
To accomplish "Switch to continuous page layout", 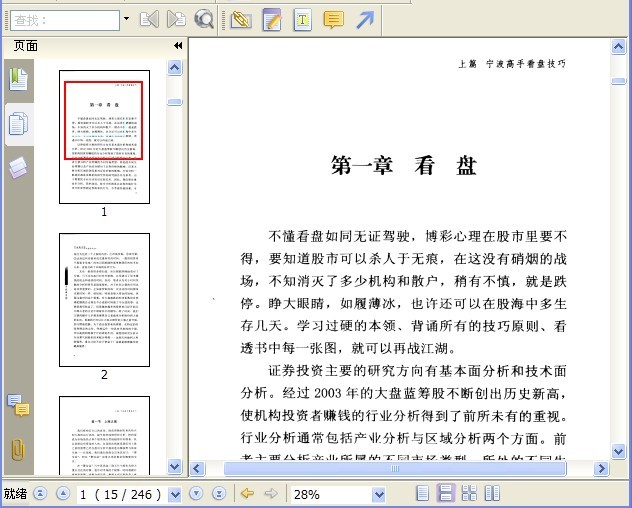I will (x=445, y=493).
